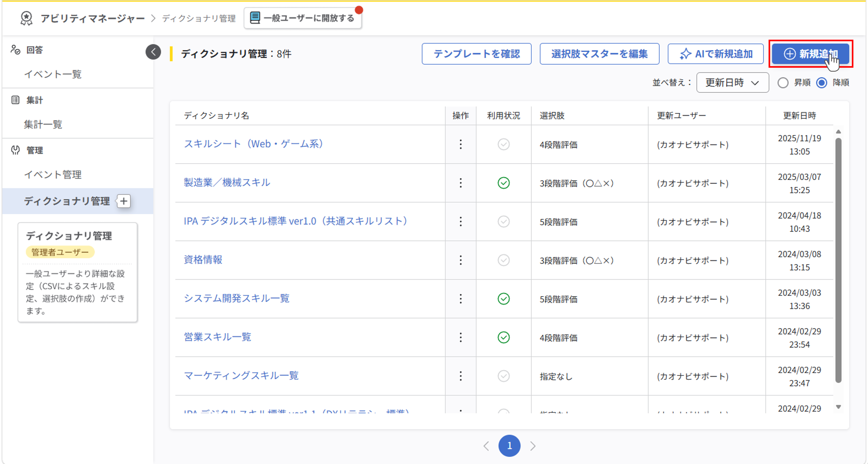Open イベント一覧 in the sidebar
The image size is (868, 464).
click(x=53, y=74)
